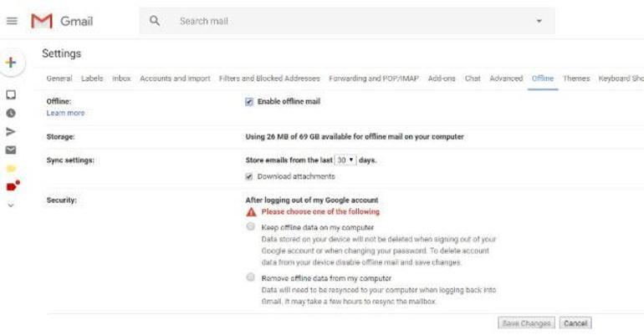Open the main menu hamburger icon
This screenshot has height=335, width=644.
coord(12,21)
